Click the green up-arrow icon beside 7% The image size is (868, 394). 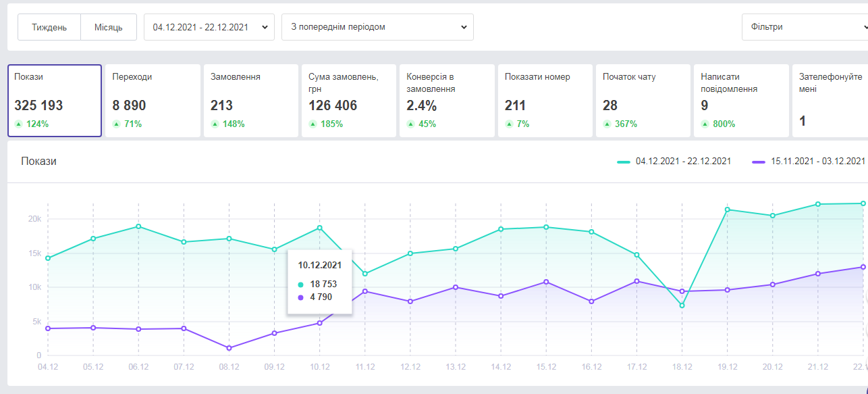509,124
